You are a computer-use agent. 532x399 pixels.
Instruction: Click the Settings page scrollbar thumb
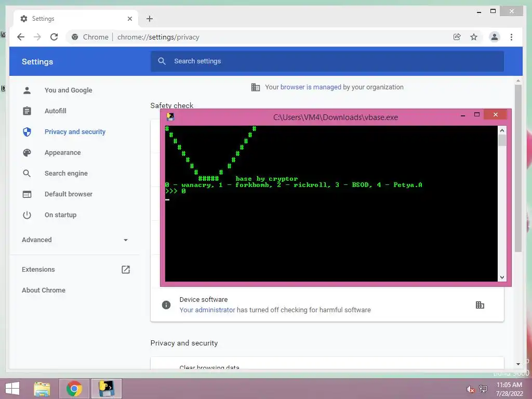(518, 168)
